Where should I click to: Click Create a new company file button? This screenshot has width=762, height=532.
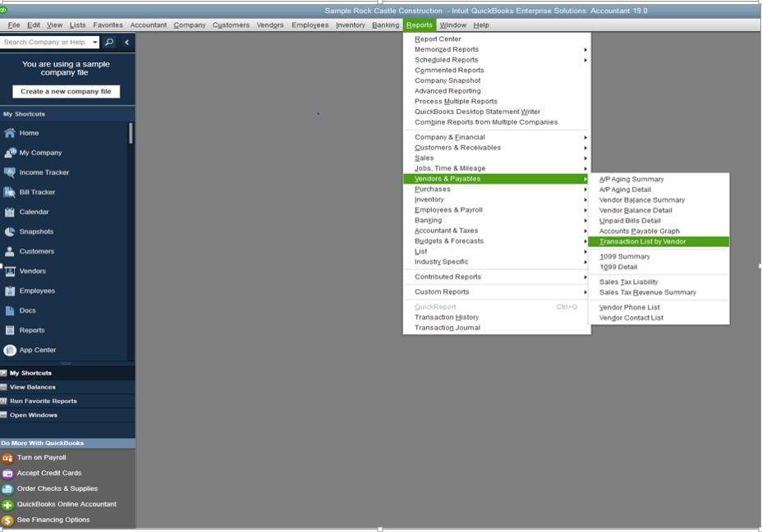pos(66,91)
